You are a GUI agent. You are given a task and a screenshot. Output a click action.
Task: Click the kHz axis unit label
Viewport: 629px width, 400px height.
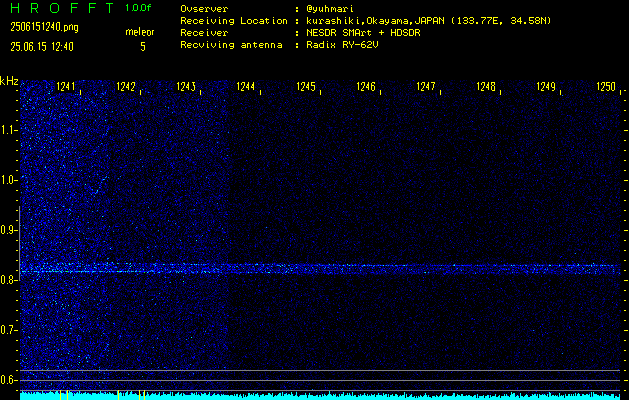point(9,81)
